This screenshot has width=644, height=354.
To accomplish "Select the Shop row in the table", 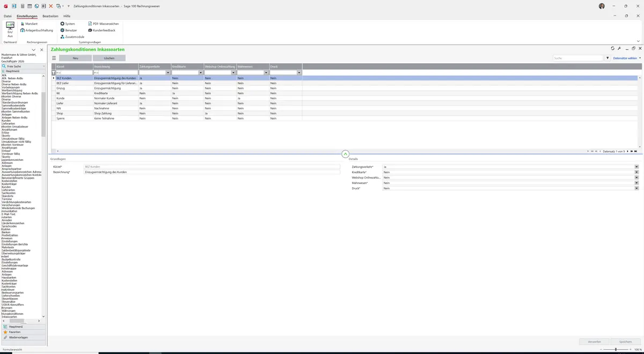I will click(x=345, y=113).
